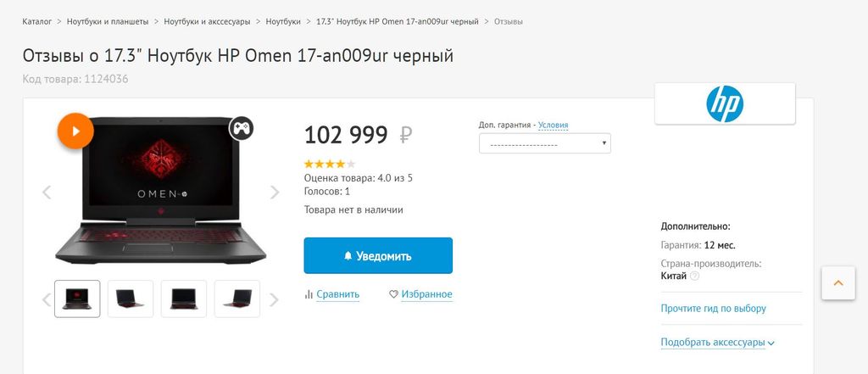Click the four-star rating stars

[x=329, y=164]
